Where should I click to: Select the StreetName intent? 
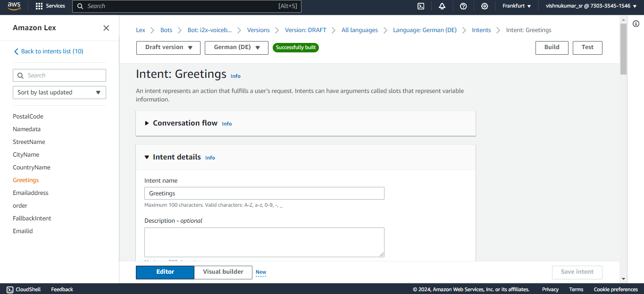pos(29,142)
